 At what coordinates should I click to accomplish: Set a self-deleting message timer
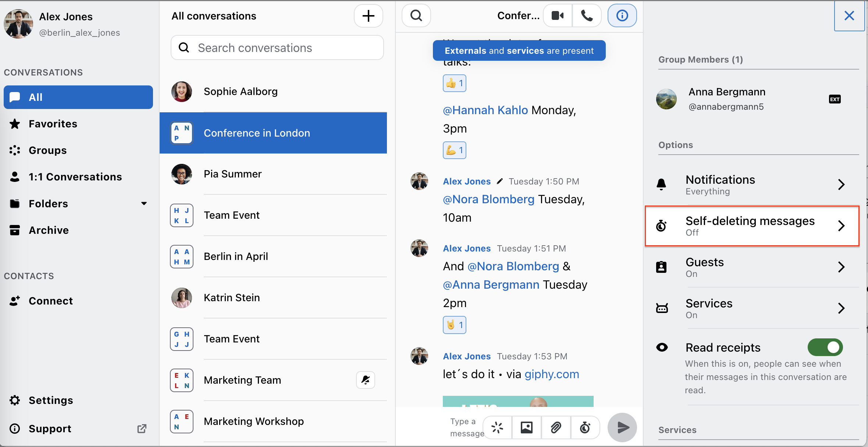click(585, 427)
